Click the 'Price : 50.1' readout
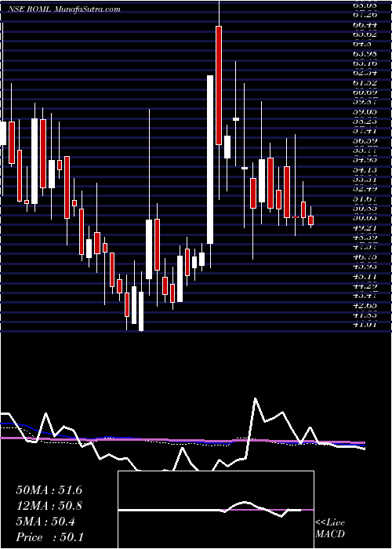 [x=49, y=537]
